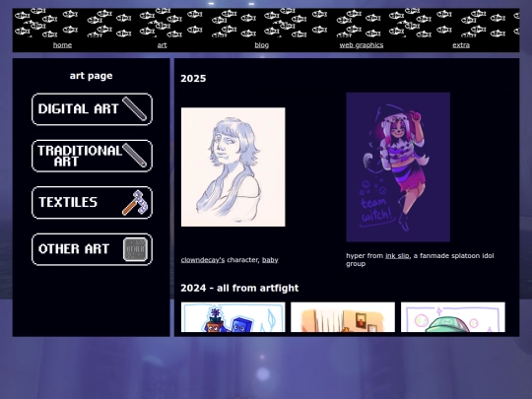Open the blog link in header
532x399 pixels.
(262, 45)
